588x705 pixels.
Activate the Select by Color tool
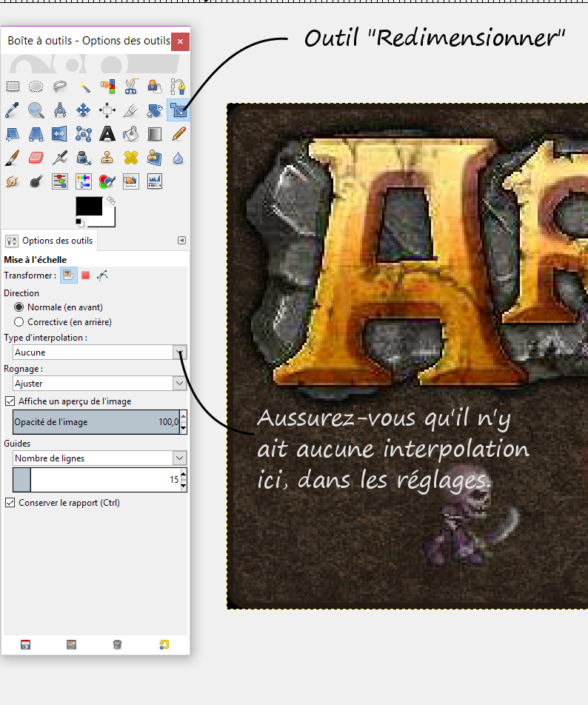pyautogui.click(x=107, y=87)
